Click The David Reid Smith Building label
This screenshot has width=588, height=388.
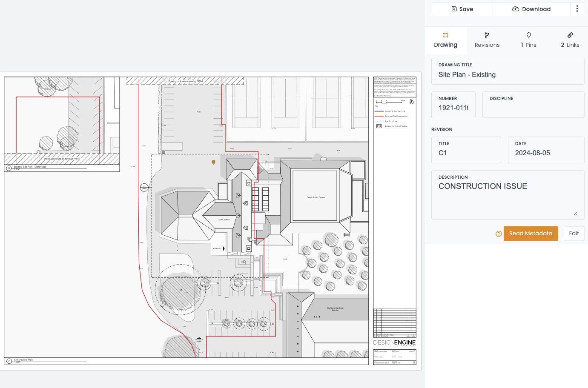[335, 309]
